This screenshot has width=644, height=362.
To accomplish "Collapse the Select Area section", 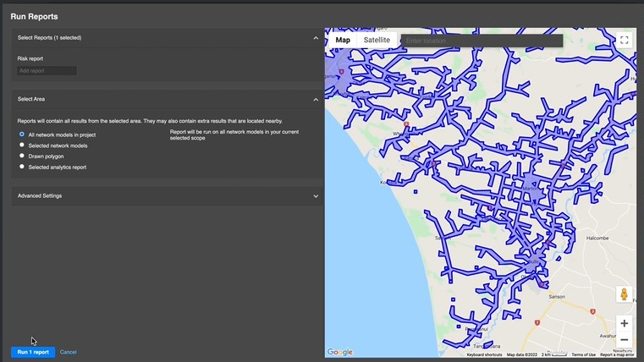I will coord(316,99).
